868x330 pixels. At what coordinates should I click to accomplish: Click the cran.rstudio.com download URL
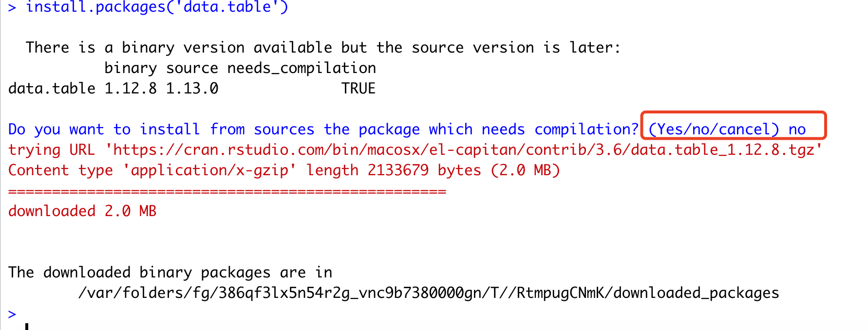[x=463, y=149]
